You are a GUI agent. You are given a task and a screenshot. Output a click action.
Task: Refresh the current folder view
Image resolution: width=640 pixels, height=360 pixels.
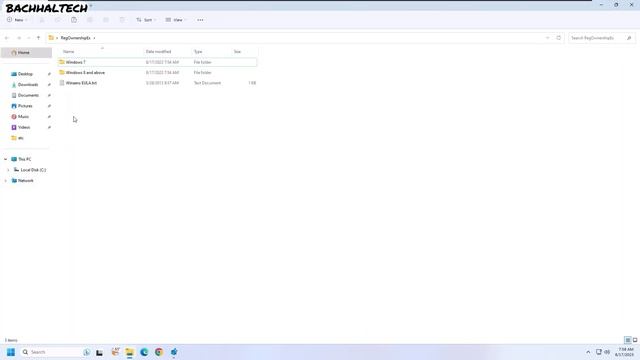[x=559, y=38]
